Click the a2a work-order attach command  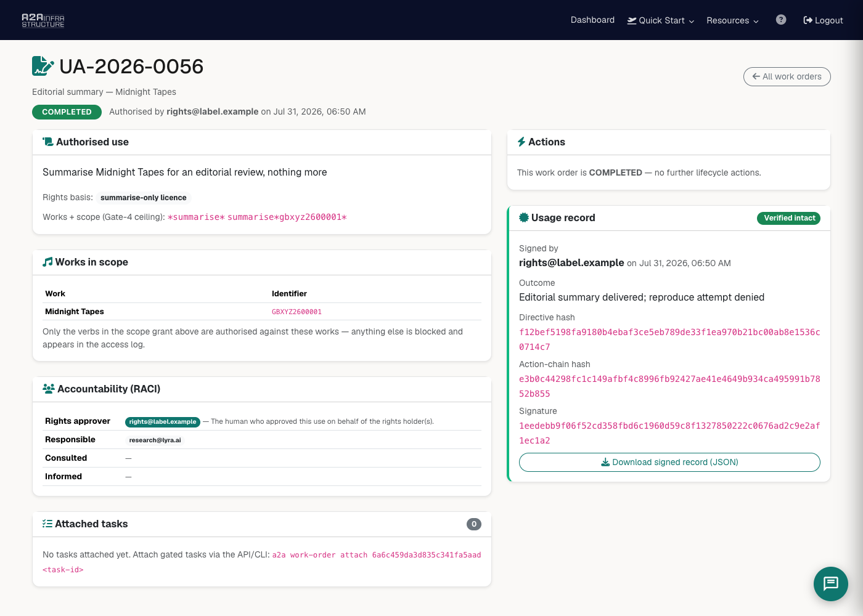point(262,562)
